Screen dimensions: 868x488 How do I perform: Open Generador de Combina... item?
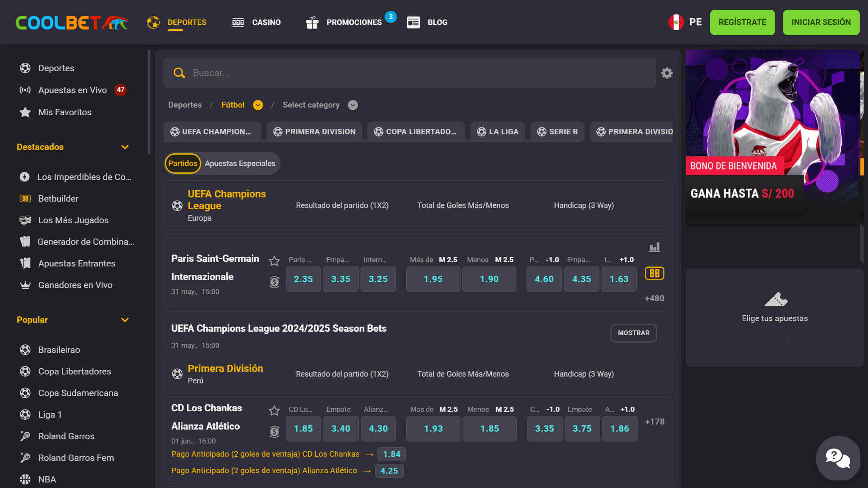[x=77, y=241]
